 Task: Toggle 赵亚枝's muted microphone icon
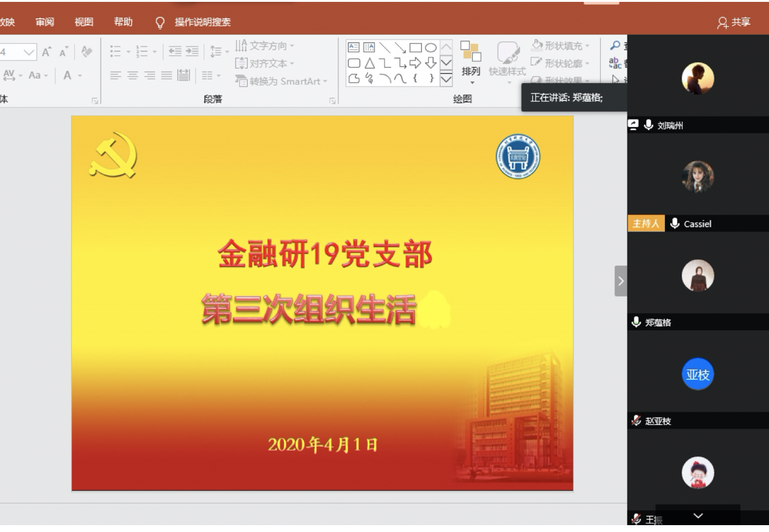coord(636,422)
